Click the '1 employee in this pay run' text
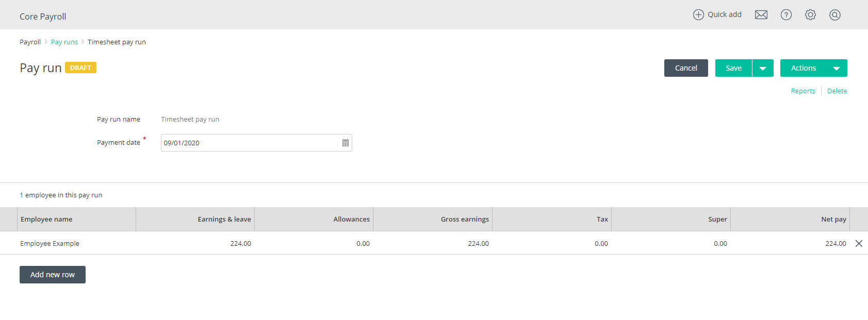The height and width of the screenshot is (320, 868). coord(61,195)
